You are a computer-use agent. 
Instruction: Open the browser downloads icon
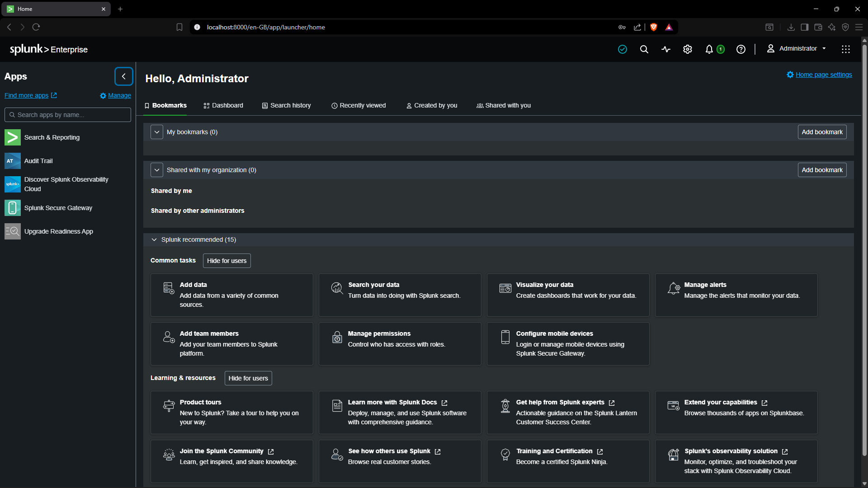point(791,27)
